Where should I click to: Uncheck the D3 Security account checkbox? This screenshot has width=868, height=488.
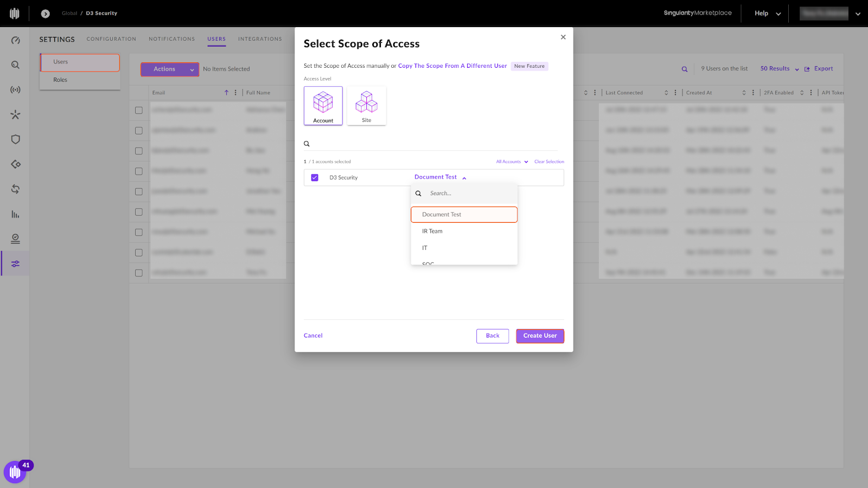point(315,177)
